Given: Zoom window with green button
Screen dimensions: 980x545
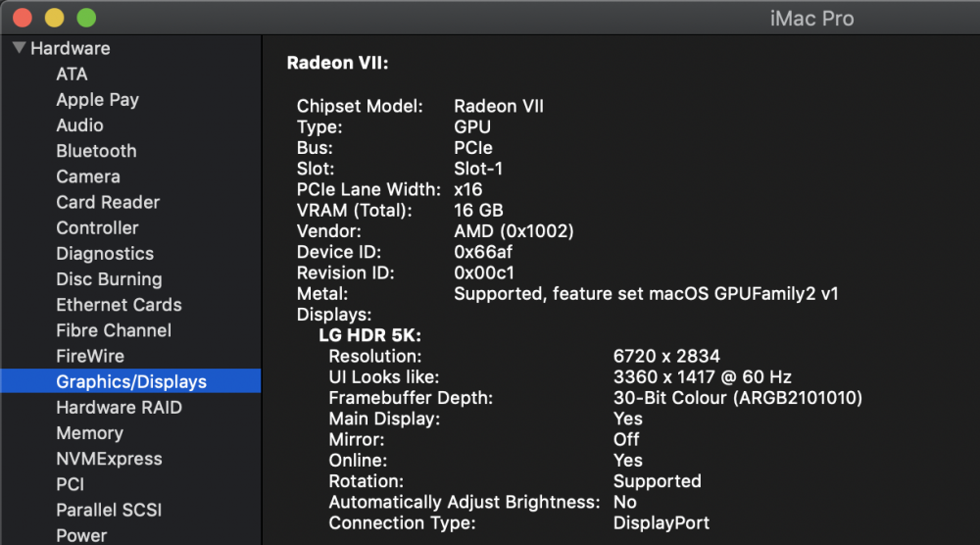Looking at the screenshot, I should (x=86, y=18).
